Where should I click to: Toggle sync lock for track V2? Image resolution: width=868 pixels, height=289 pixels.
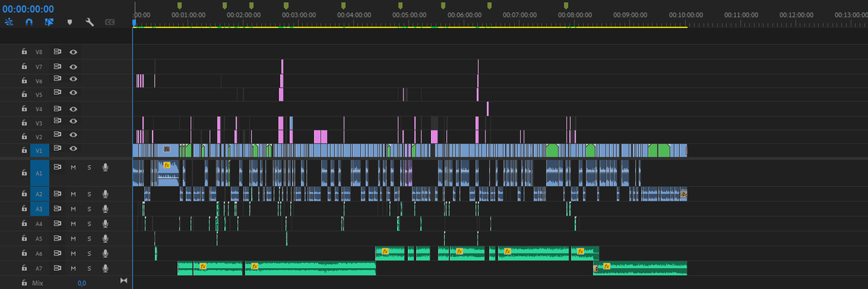click(x=58, y=135)
